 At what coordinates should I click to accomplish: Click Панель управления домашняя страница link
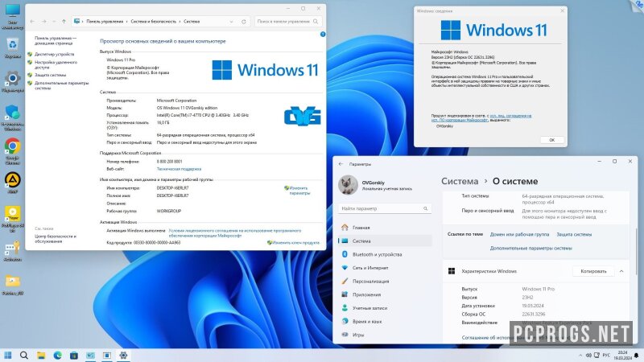[x=56, y=41]
